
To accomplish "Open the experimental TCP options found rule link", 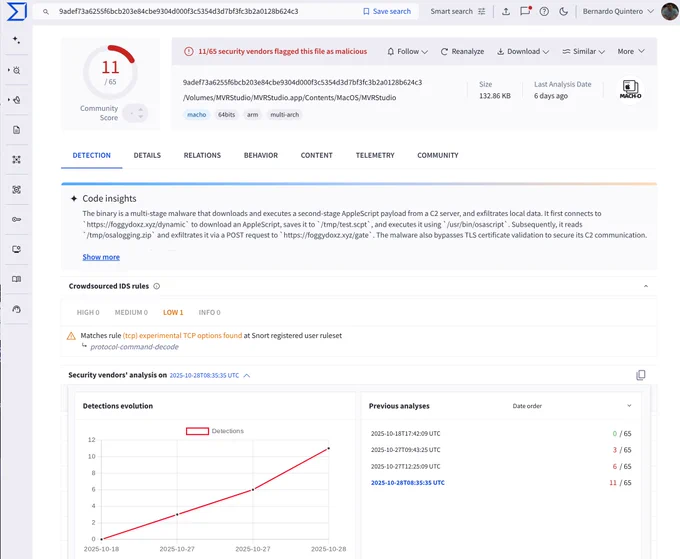I will pos(182,336).
